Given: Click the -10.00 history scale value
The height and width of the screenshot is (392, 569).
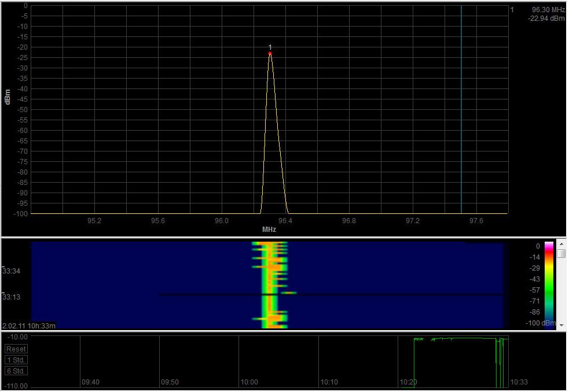Looking at the screenshot, I should coord(17,337).
